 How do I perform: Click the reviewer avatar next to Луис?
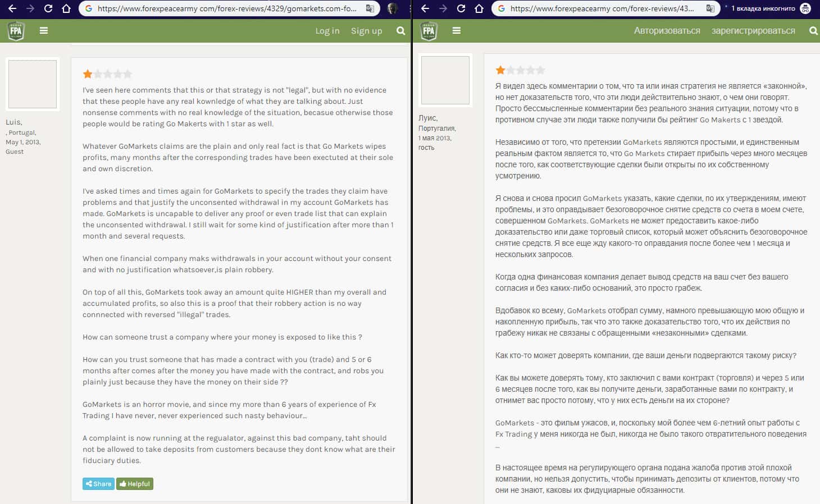point(445,80)
